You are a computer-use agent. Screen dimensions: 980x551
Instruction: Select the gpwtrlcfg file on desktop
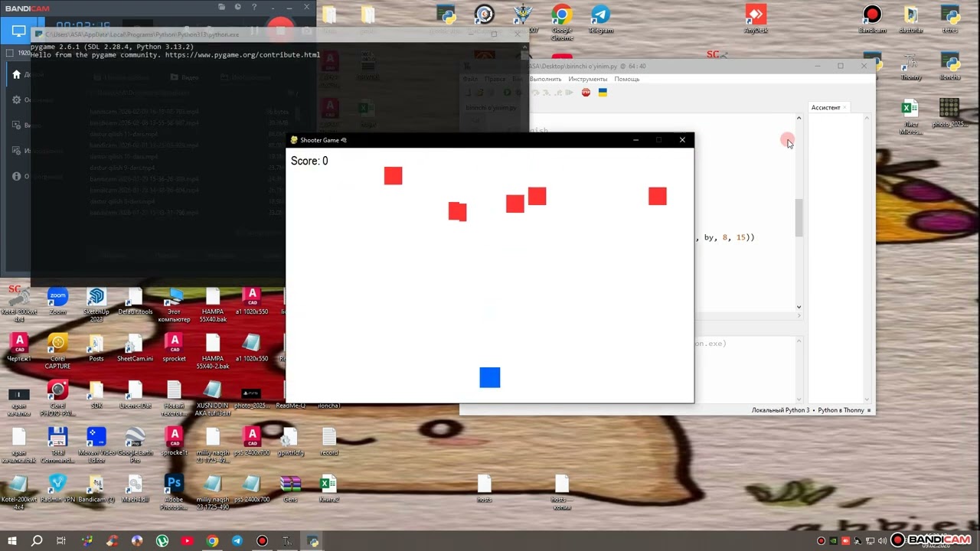point(290,442)
